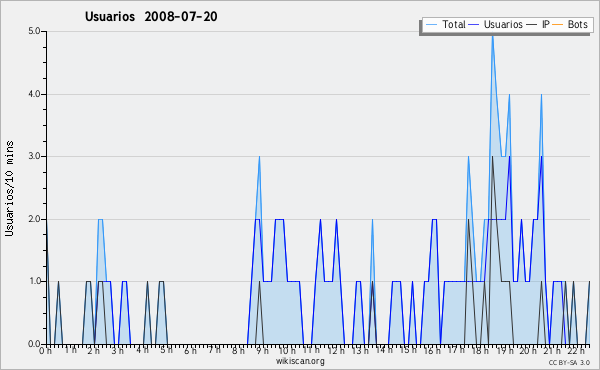Click the x-axis label '15 h'
This screenshot has height=370, width=600.
pos(408,350)
